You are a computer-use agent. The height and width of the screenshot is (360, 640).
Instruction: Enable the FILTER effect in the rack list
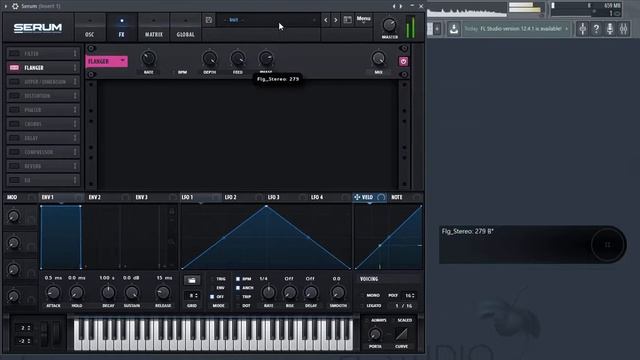click(x=14, y=53)
